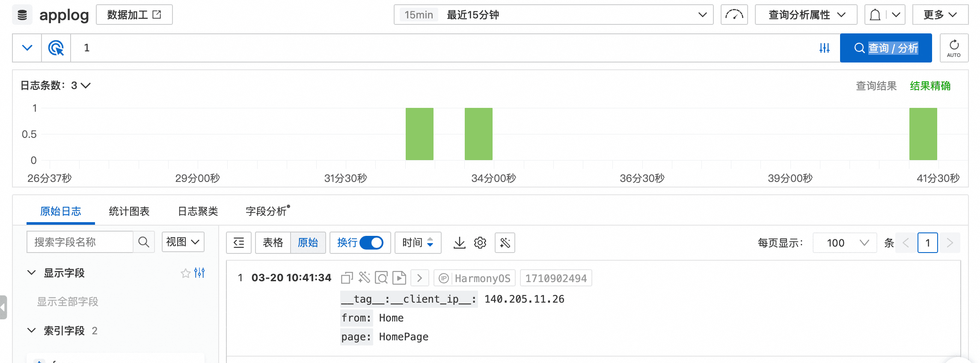This screenshot has width=980, height=363.
Task: Click the alert bell icon
Action: [x=875, y=15]
